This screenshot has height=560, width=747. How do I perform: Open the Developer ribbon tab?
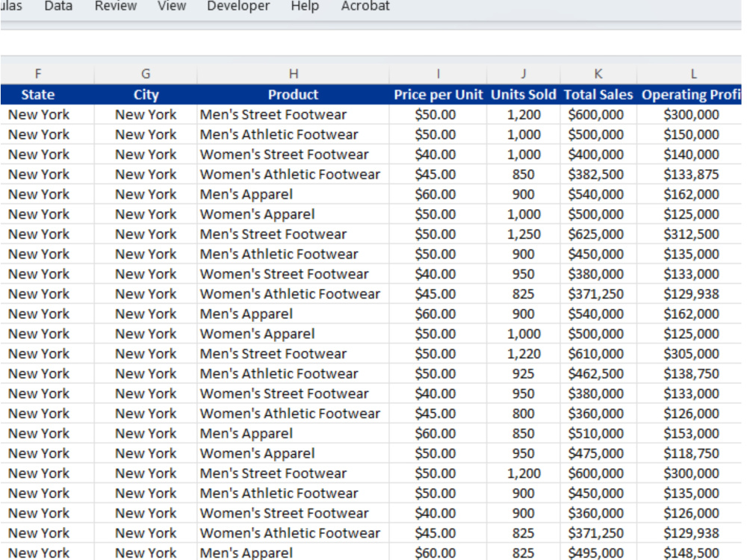click(x=238, y=6)
